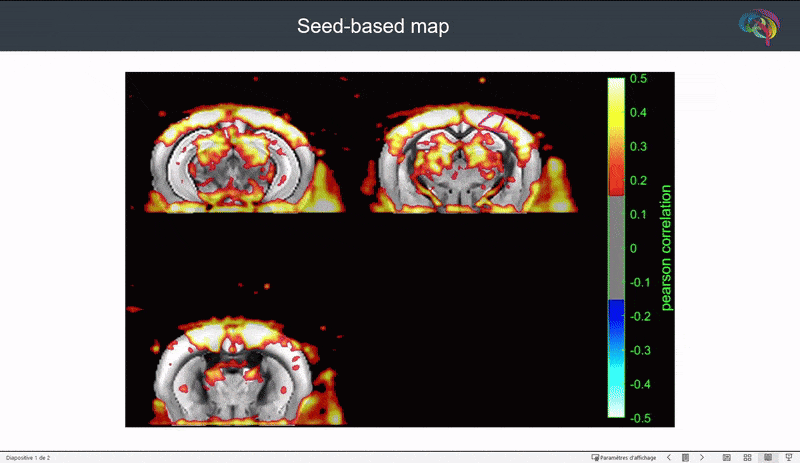
Task: Click the 0.5 colorbar maximum label
Action: pyautogui.click(x=637, y=79)
